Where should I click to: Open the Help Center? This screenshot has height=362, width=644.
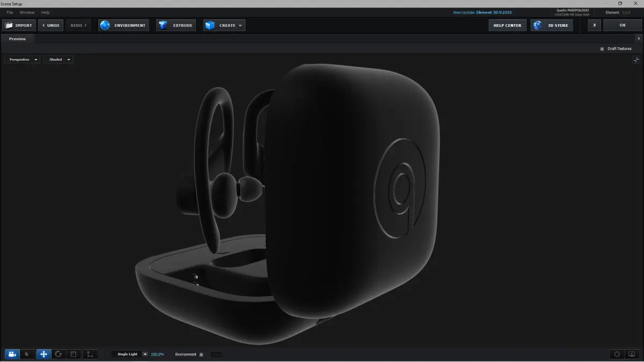(x=507, y=25)
